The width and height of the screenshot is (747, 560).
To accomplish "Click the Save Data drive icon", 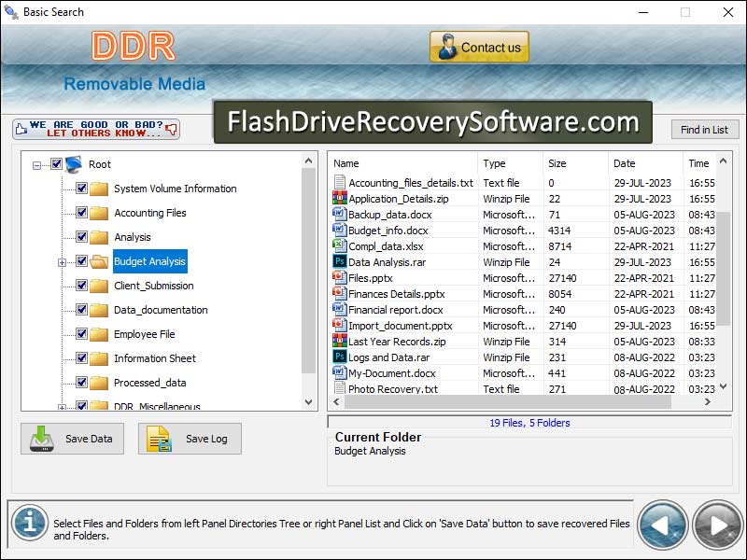I will [41, 439].
